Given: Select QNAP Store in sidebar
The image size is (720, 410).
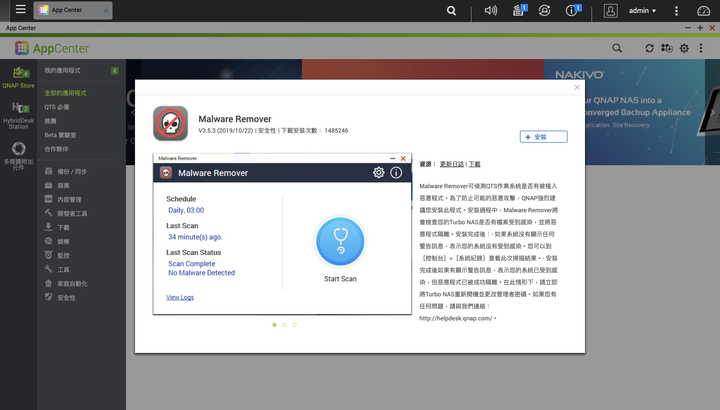Looking at the screenshot, I should coord(18,77).
